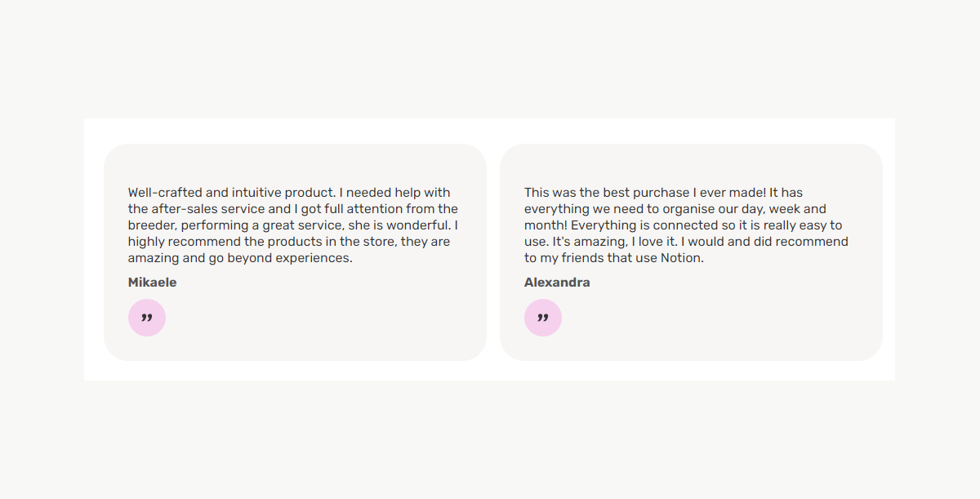Screen dimensions: 980x499
Task: Click the line "amazing and go beyond experiences"
Action: (x=240, y=258)
